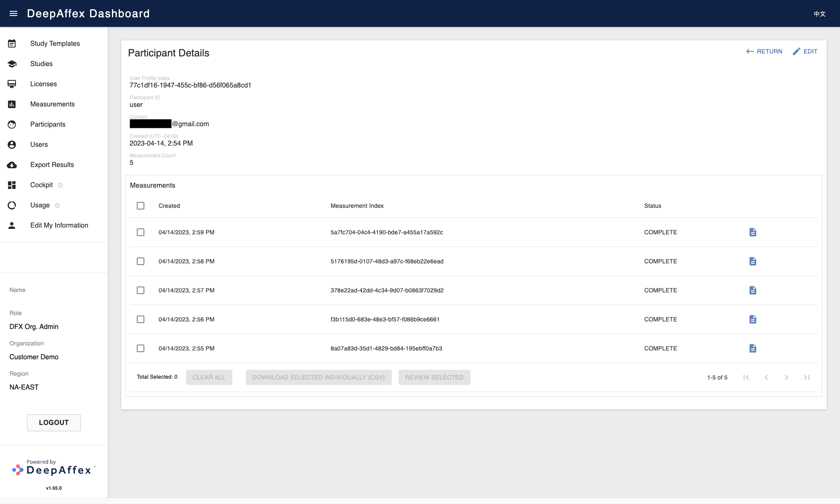Click the Study Templates calendar icon
The height and width of the screenshot is (504, 840).
[12, 43]
